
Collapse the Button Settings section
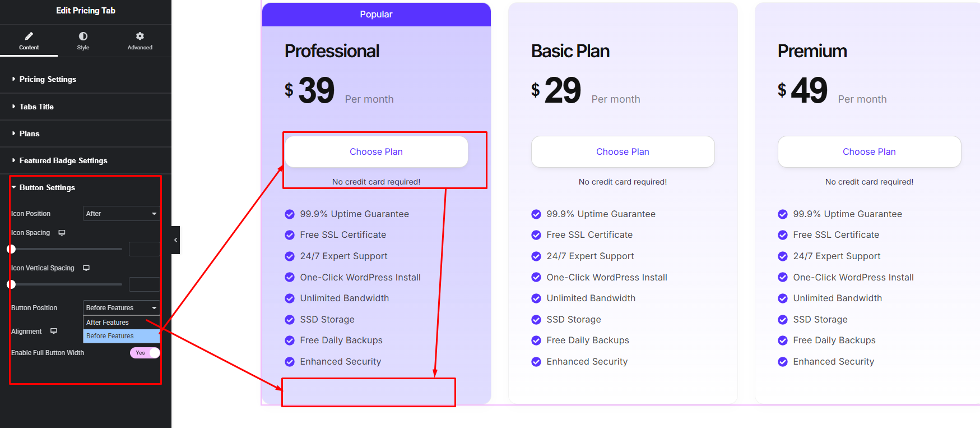(47, 188)
